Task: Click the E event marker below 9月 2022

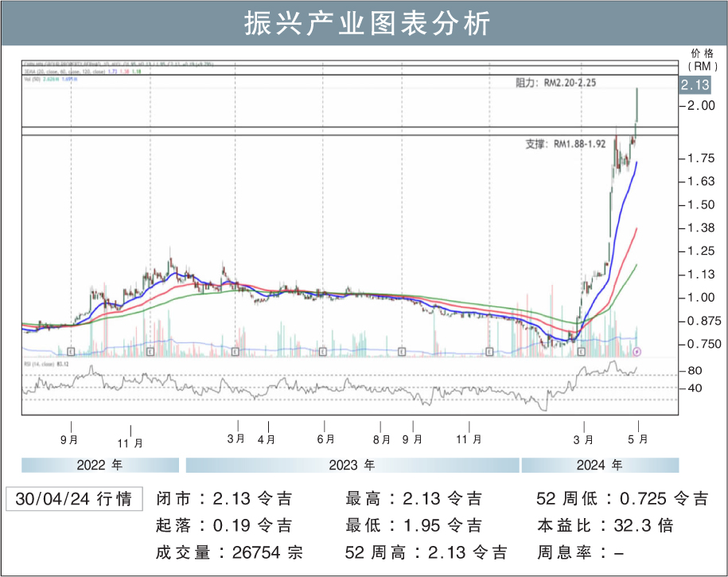Action: click(72, 351)
